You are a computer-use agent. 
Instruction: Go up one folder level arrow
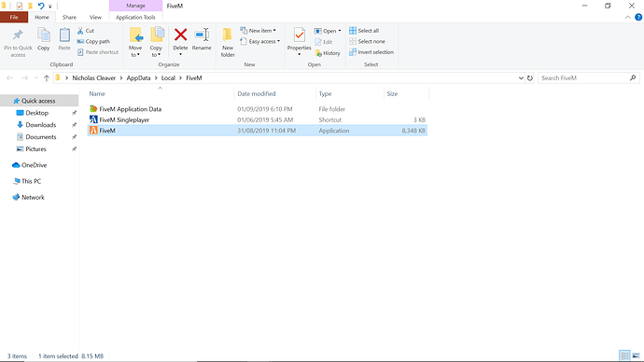point(47,78)
